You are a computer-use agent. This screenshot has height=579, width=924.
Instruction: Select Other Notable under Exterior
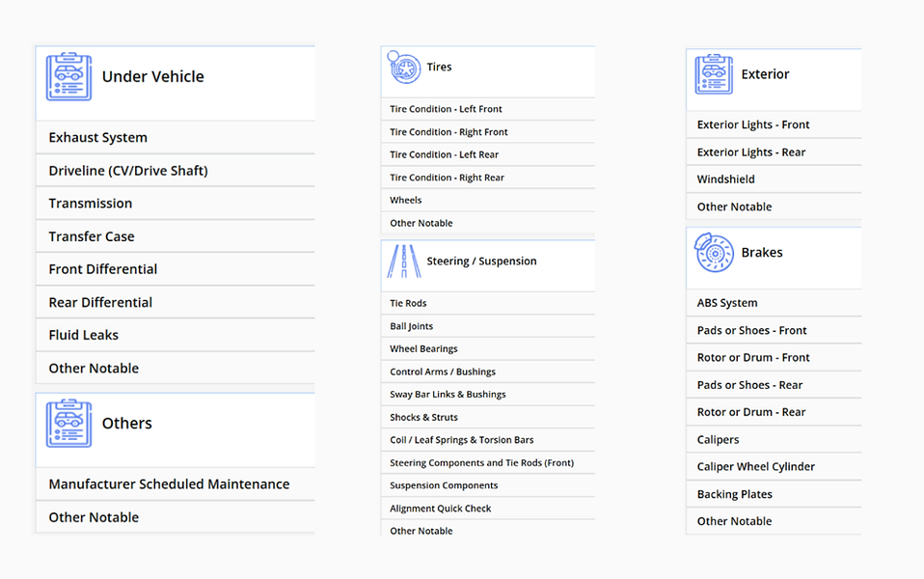pyautogui.click(x=774, y=207)
